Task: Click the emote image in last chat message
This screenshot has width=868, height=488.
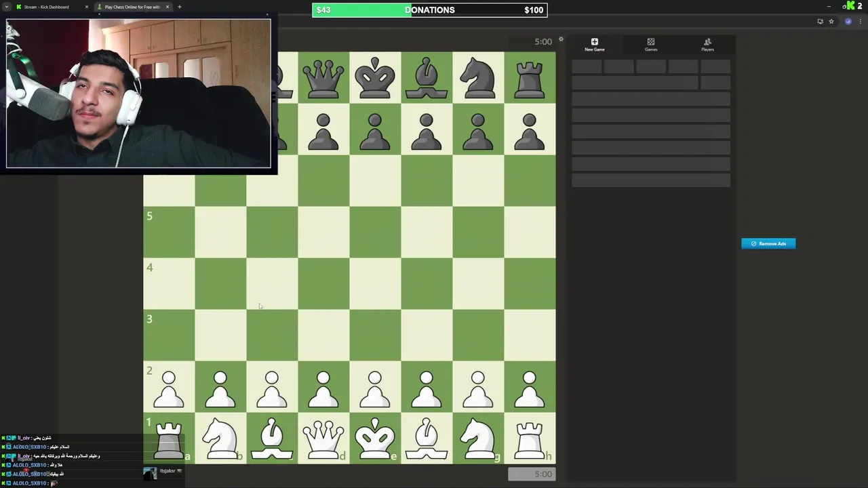Action: point(54,483)
